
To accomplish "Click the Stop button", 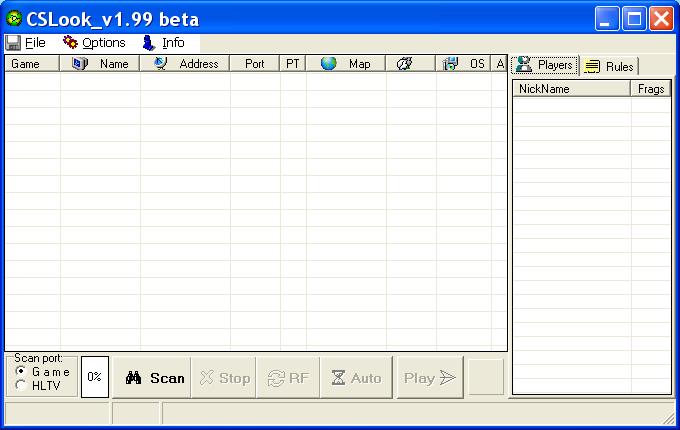I will 223,378.
